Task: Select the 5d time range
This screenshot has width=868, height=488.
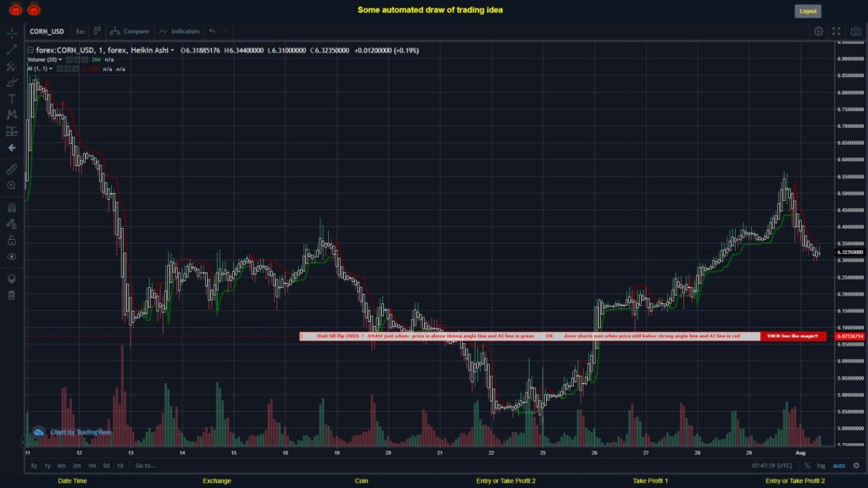Action: coord(106,466)
